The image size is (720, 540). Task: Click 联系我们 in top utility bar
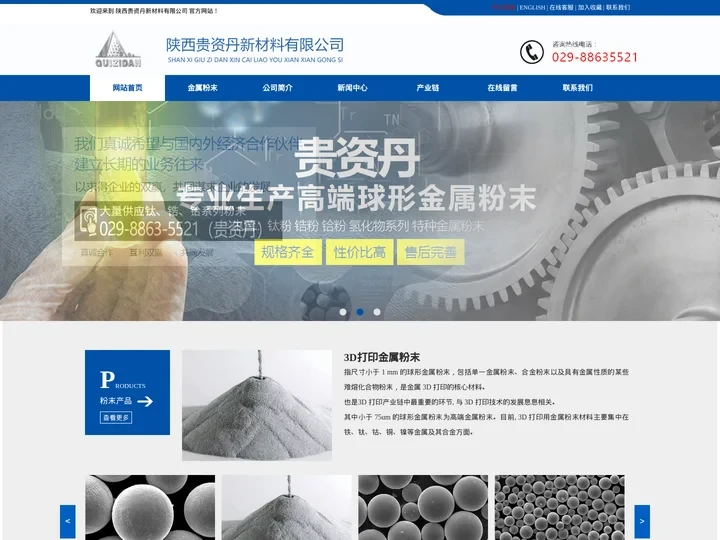618,7
